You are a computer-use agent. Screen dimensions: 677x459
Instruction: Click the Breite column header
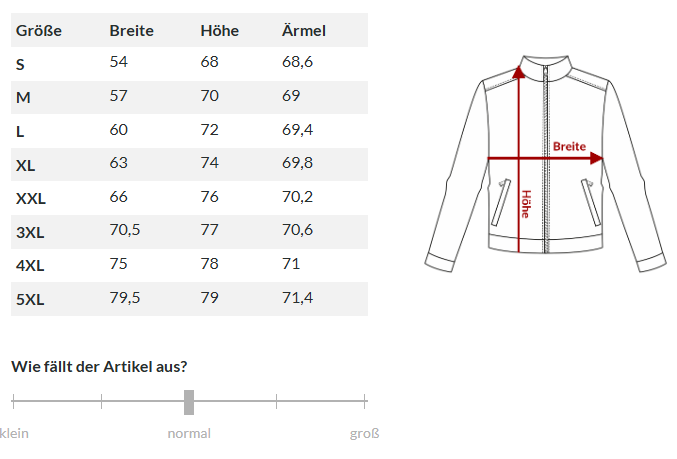pos(131,30)
